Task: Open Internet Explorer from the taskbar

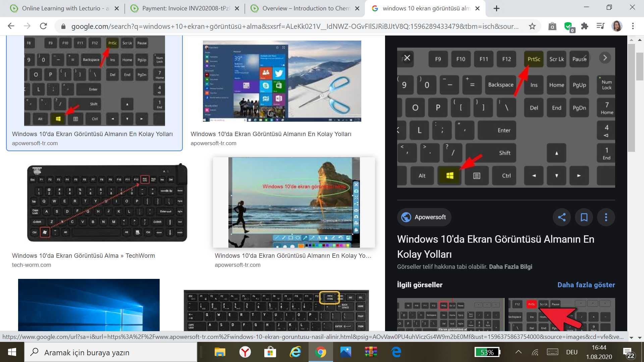Action: coord(296,352)
